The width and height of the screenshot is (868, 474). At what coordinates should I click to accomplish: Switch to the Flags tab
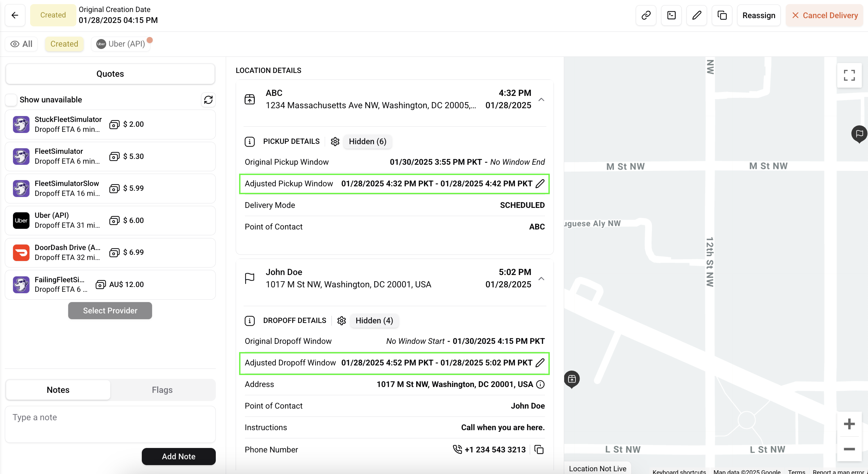tap(162, 390)
